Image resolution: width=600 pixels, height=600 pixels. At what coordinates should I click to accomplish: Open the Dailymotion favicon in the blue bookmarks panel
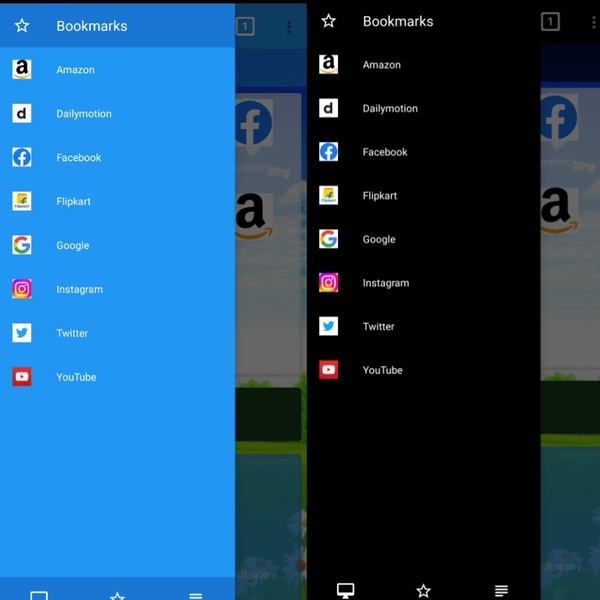(x=22, y=113)
